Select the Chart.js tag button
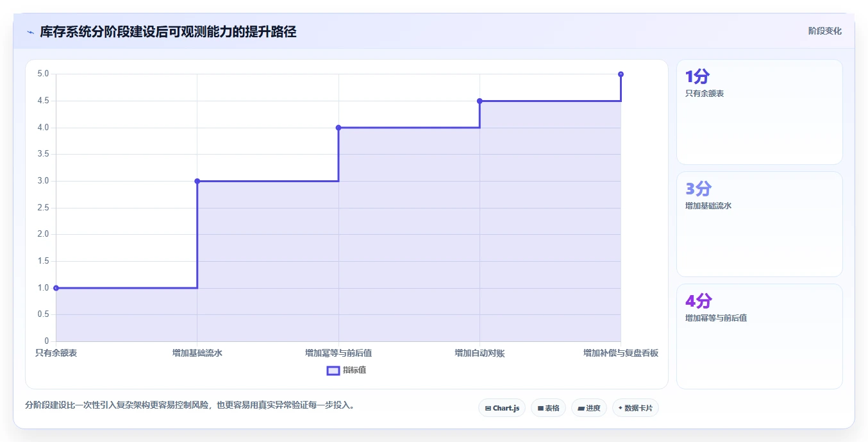868x442 pixels. [x=502, y=408]
